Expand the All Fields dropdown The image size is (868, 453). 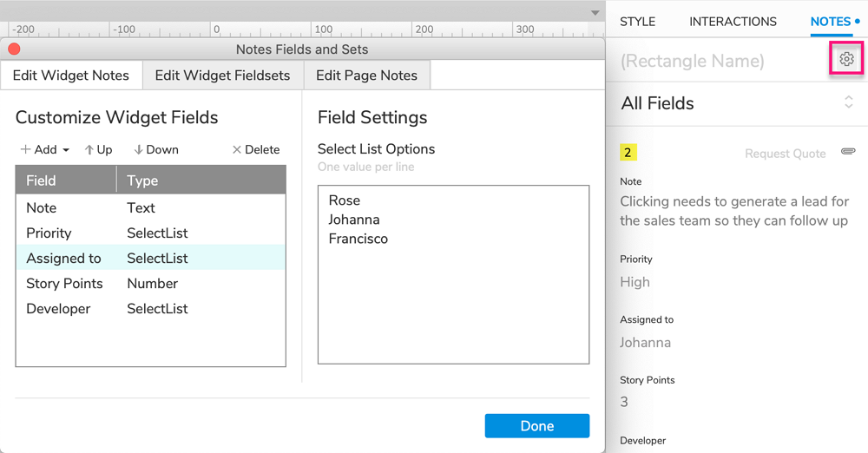848,102
